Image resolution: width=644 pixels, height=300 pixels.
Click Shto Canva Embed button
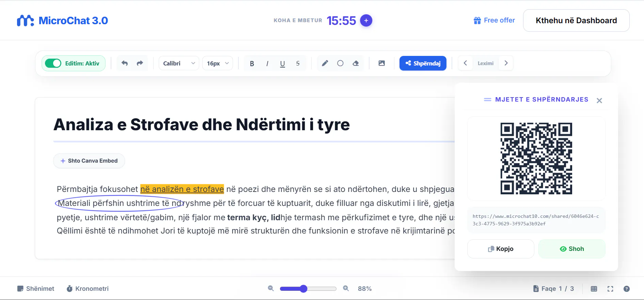point(89,161)
